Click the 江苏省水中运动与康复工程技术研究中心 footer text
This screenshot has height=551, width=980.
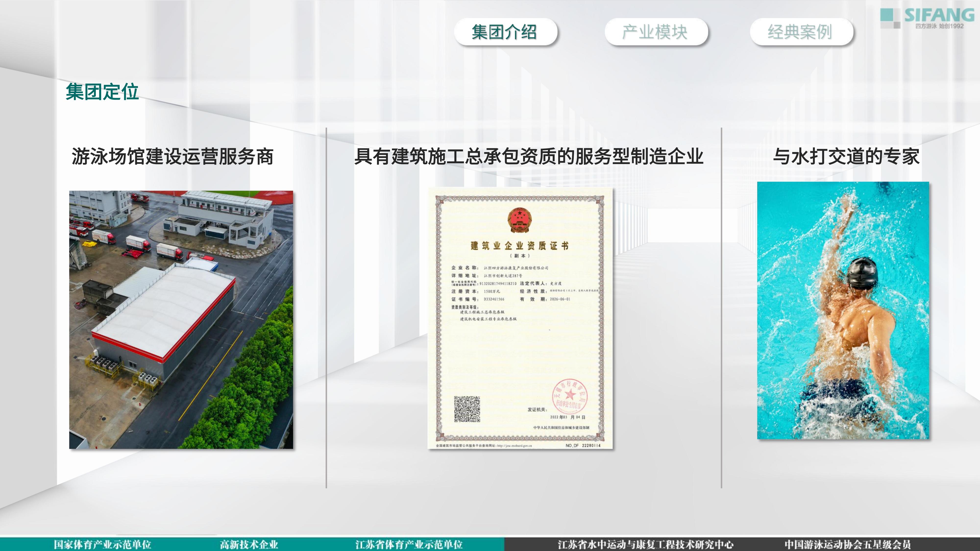[x=646, y=545]
